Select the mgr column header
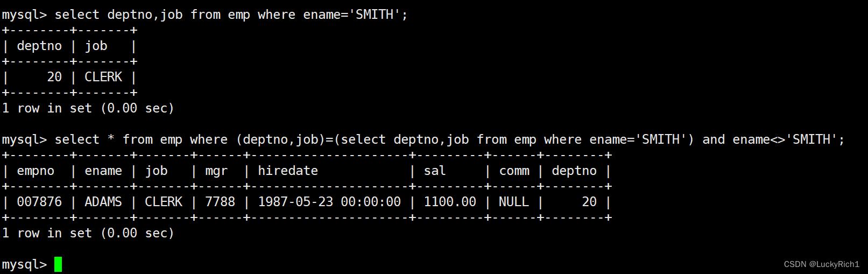The image size is (868, 274). (x=216, y=171)
